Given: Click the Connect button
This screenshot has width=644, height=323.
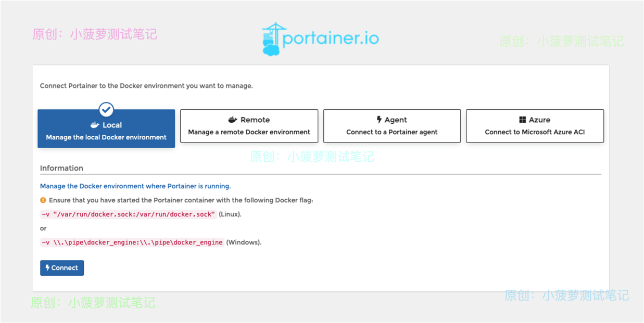Looking at the screenshot, I should [x=62, y=268].
